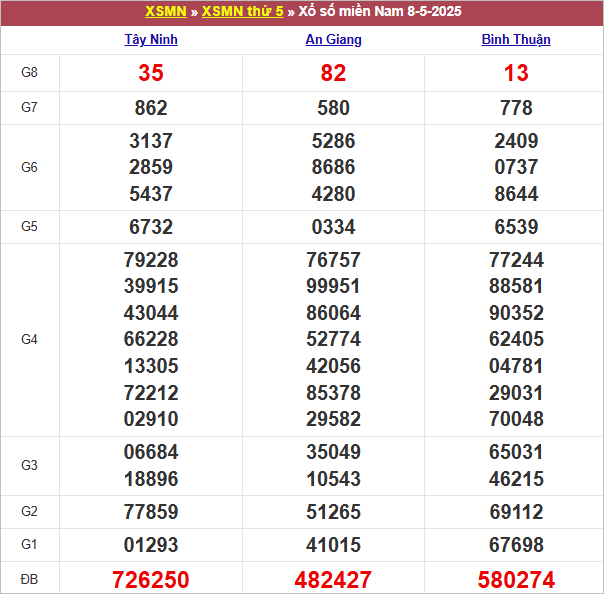Click Bình Thuận special prize 580274
This screenshot has width=604, height=594.
click(x=516, y=580)
